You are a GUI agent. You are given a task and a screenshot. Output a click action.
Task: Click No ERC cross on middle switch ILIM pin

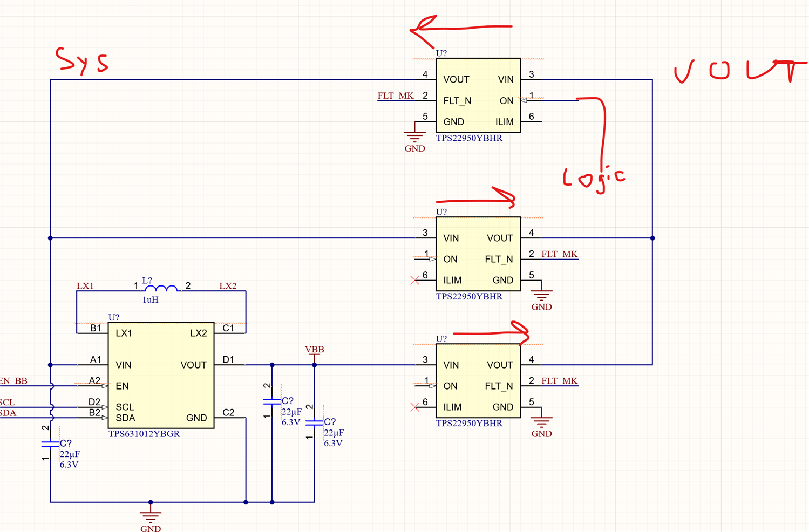(x=414, y=281)
